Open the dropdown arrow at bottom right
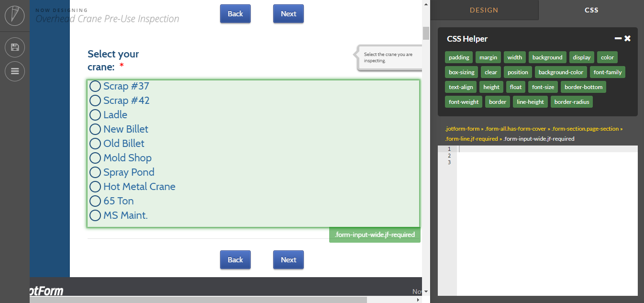The height and width of the screenshot is (303, 644). coord(425,292)
